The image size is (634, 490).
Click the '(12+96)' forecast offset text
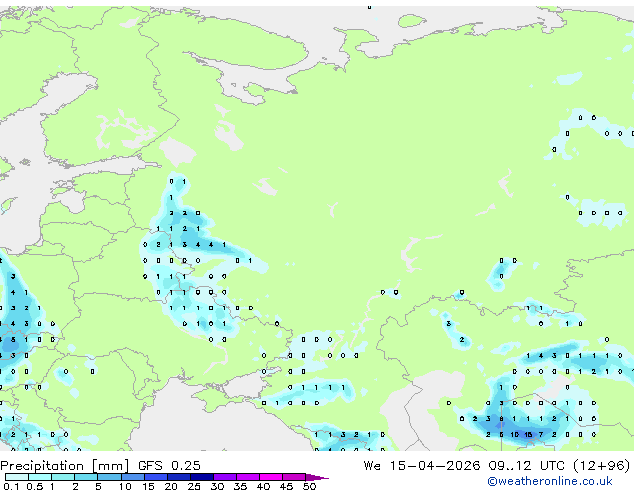(602, 466)
